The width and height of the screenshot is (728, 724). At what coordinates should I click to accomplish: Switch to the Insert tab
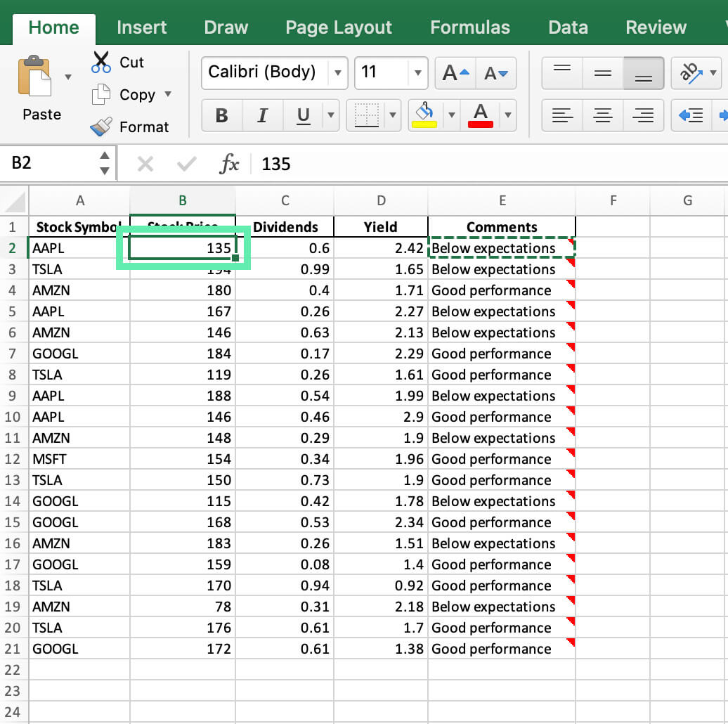(142, 27)
